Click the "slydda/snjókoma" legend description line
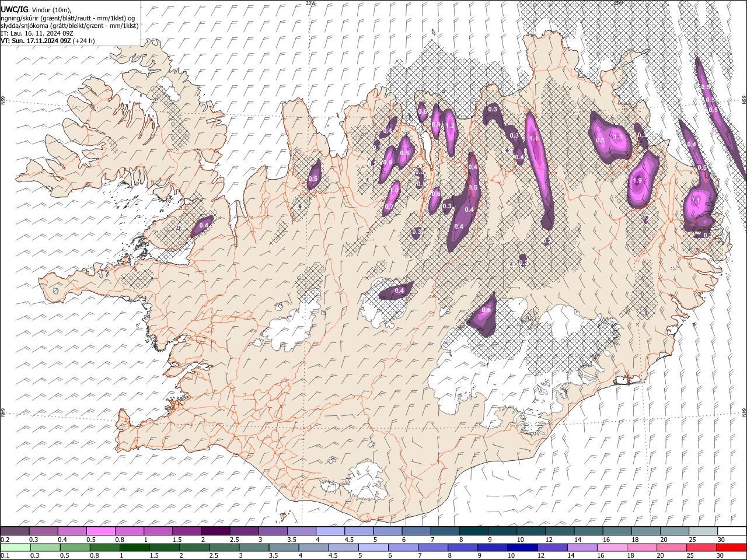The width and height of the screenshot is (747, 560). (70, 26)
